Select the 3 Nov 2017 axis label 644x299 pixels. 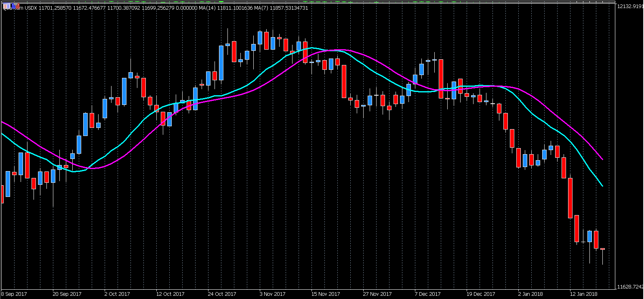[272, 294]
